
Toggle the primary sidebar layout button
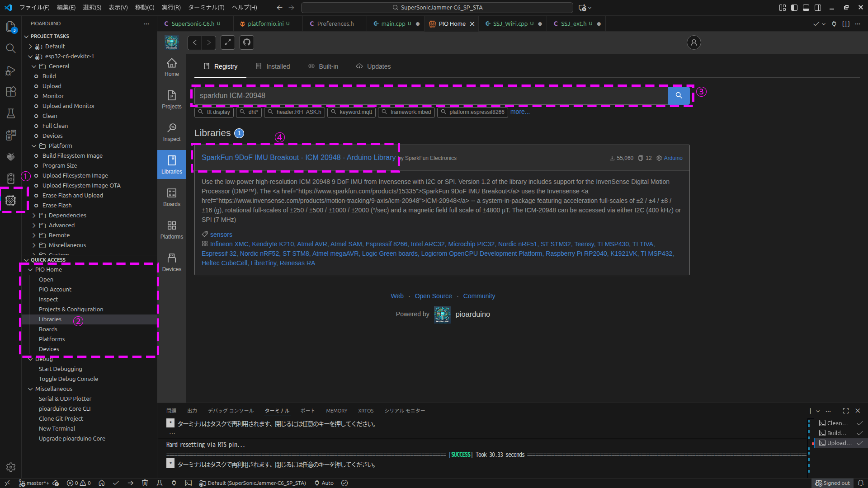(x=794, y=8)
